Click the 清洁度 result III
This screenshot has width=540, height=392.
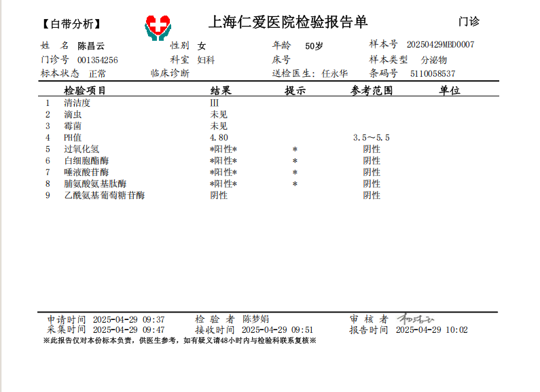tap(214, 103)
